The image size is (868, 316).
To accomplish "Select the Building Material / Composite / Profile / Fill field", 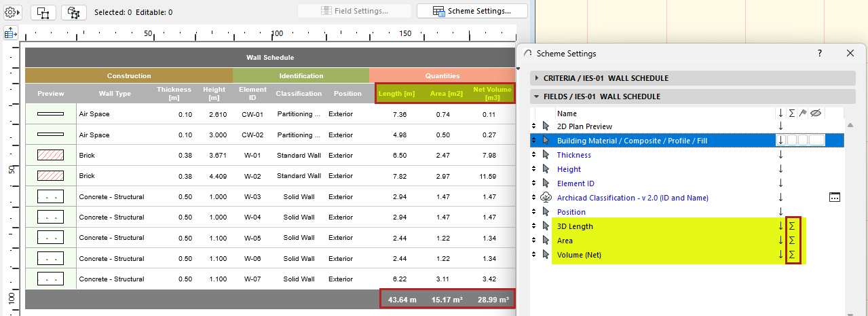I will point(687,141).
